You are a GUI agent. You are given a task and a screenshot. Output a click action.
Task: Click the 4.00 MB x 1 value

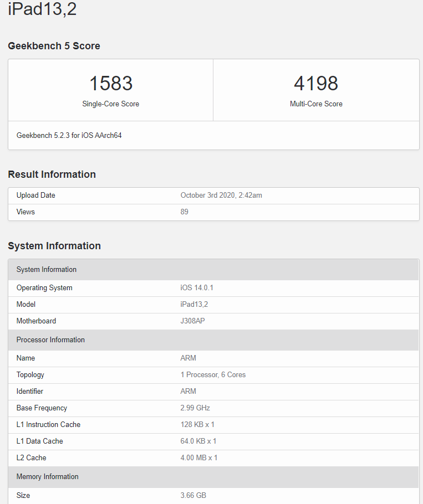click(x=199, y=458)
